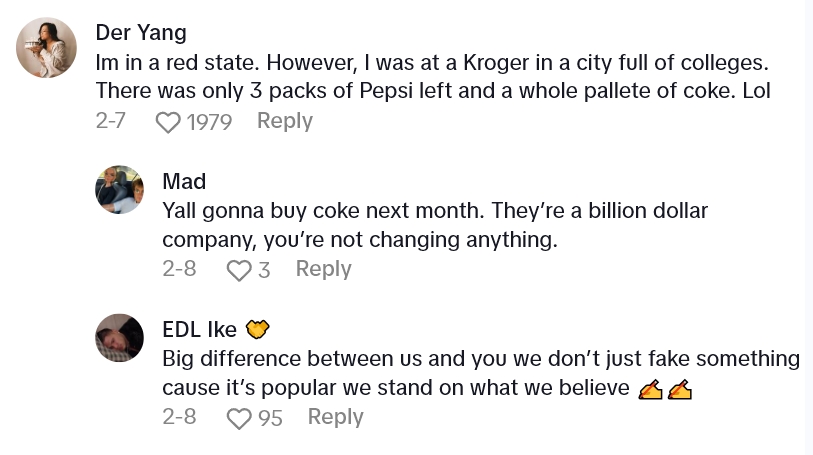Click the 1979 likes count
Screen dimensions: 813x455
pyautogui.click(x=209, y=122)
